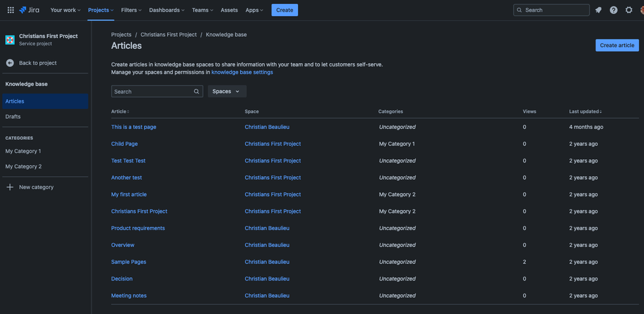Open the My first article link
644x314 pixels.
pyautogui.click(x=128, y=194)
